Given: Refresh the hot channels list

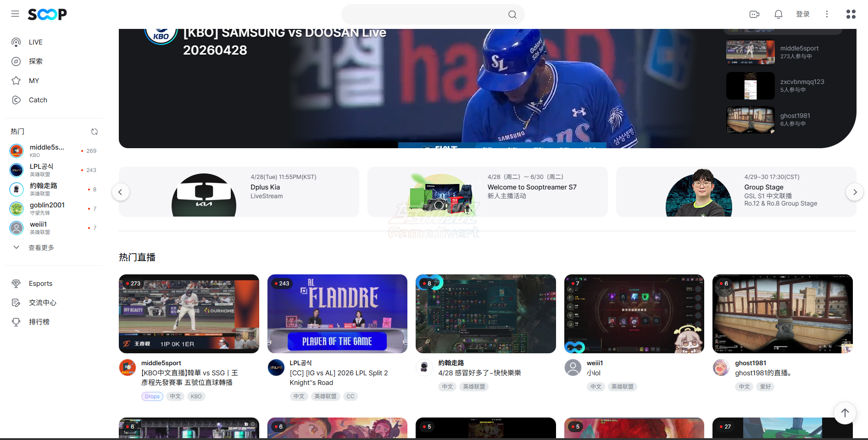Looking at the screenshot, I should coord(95,132).
